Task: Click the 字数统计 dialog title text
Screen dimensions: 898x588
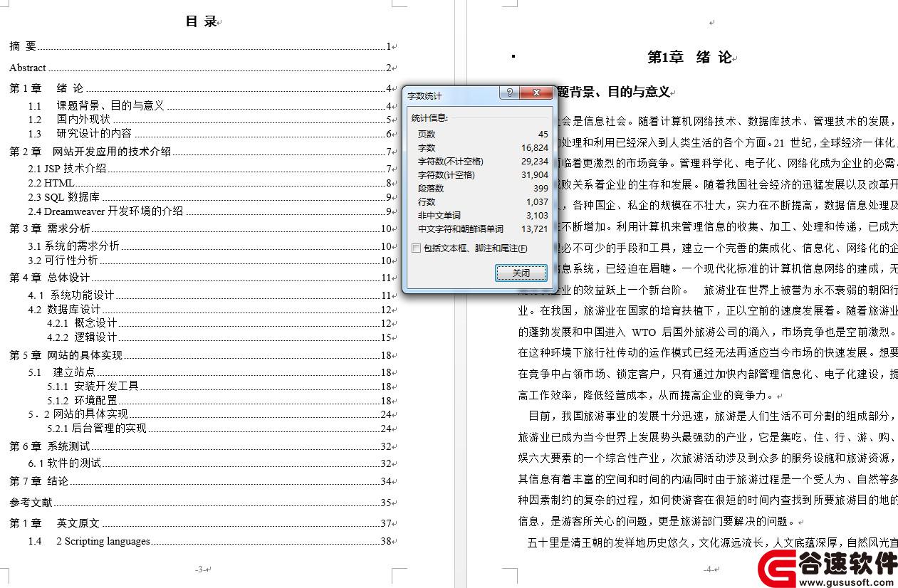Action: pos(424,95)
